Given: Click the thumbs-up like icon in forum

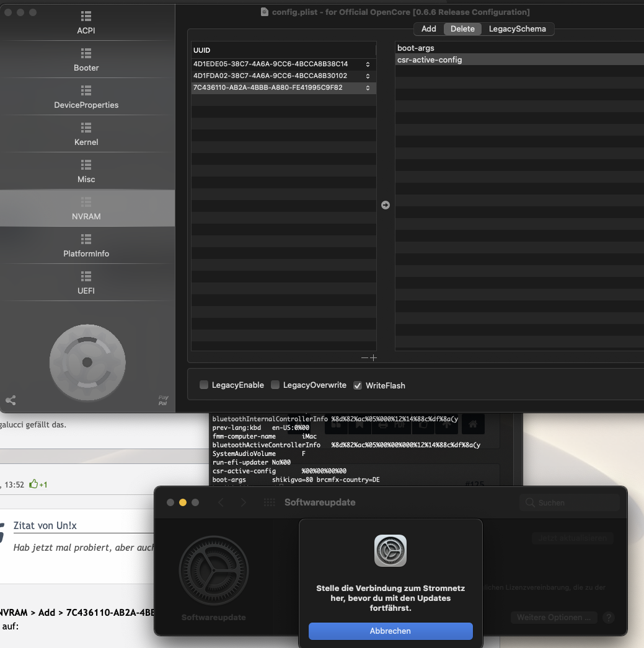Looking at the screenshot, I should (x=33, y=484).
